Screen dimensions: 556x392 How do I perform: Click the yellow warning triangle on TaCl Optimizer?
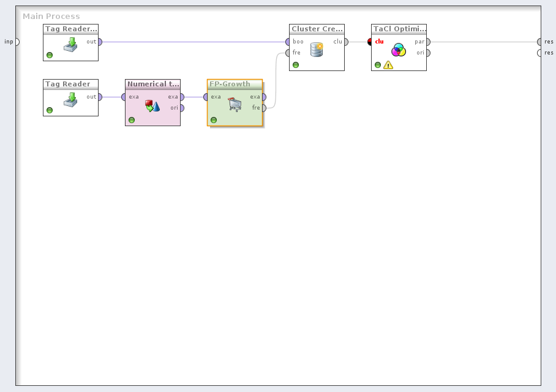pyautogui.click(x=388, y=65)
